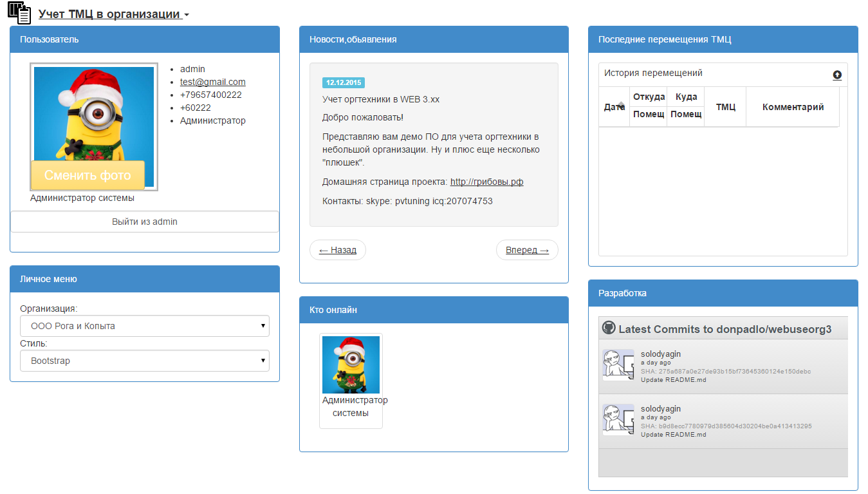Click sort icon in Дата column header
Viewport: 868px width, 494px height.
pos(621,106)
